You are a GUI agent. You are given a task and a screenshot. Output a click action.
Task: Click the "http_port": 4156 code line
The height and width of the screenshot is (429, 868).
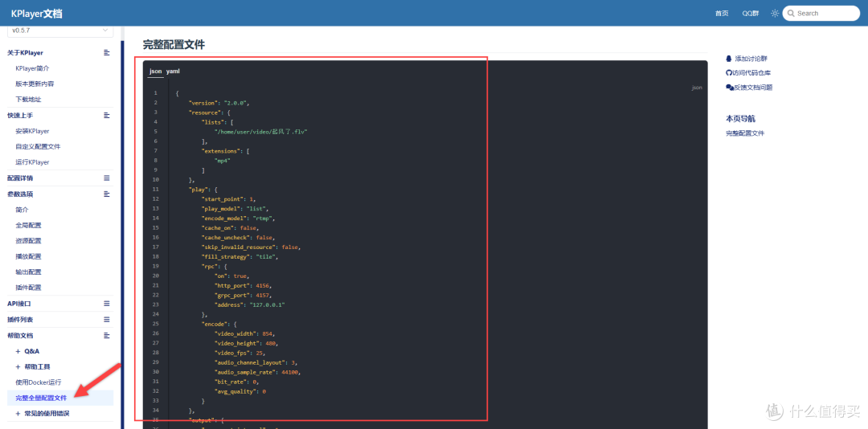[x=243, y=286]
